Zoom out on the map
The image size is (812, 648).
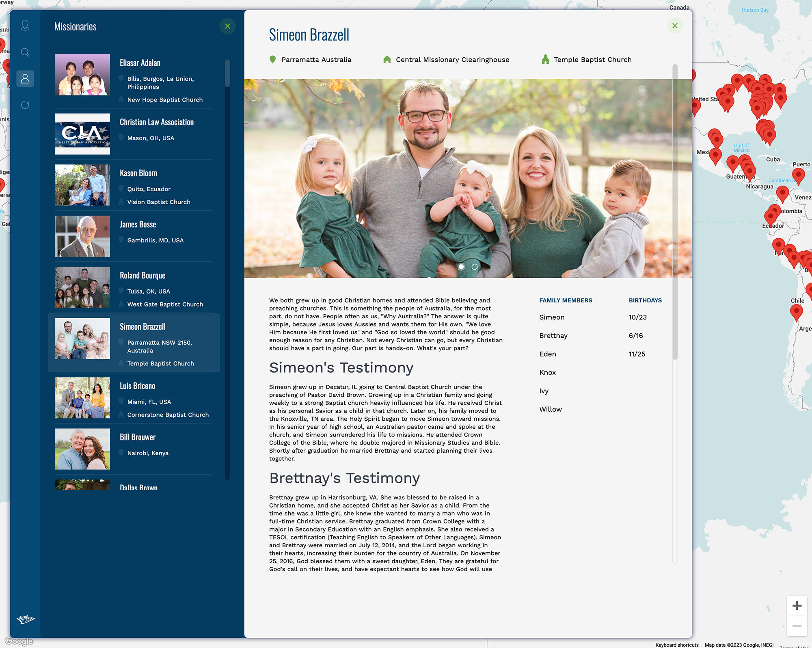point(797,626)
